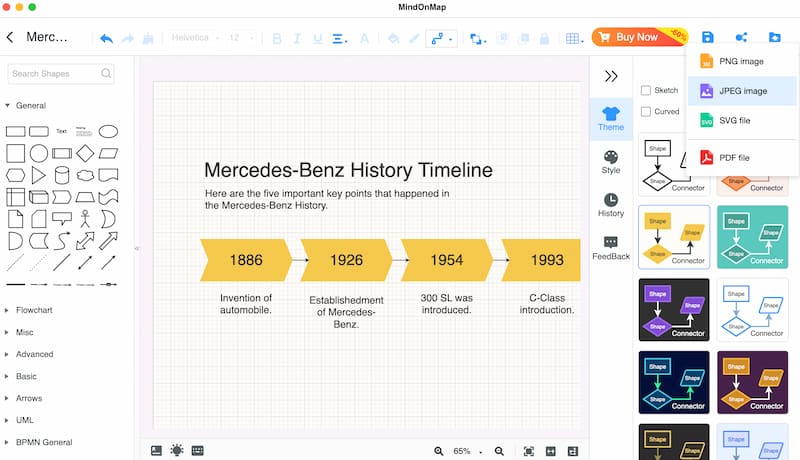Select the teal theme thumbnail
The width and height of the screenshot is (800, 460).
point(753,237)
